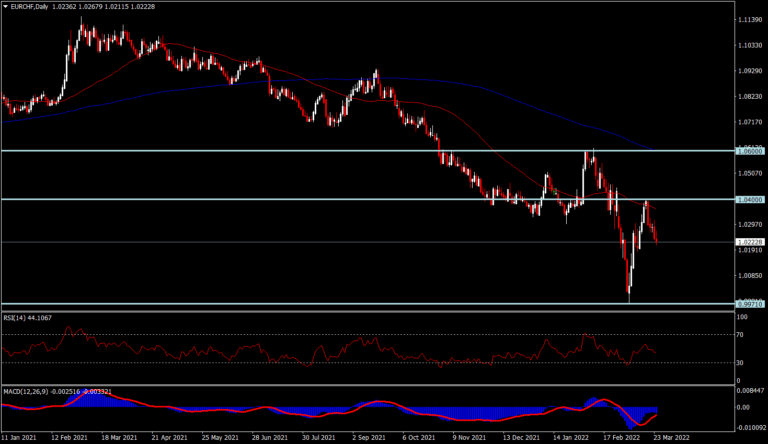Click the RSI 70 level scale label
The image size is (768, 444).
click(740, 335)
